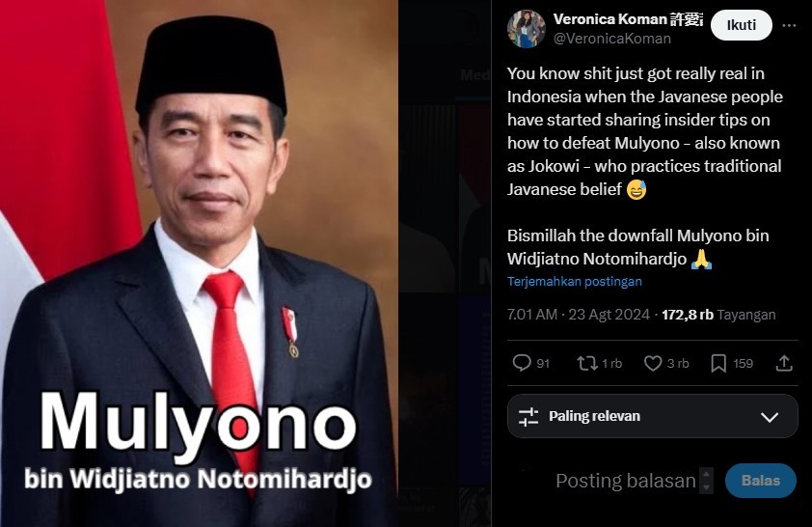The height and width of the screenshot is (527, 812).
Task: Open the share upload icon
Action: pos(784,363)
